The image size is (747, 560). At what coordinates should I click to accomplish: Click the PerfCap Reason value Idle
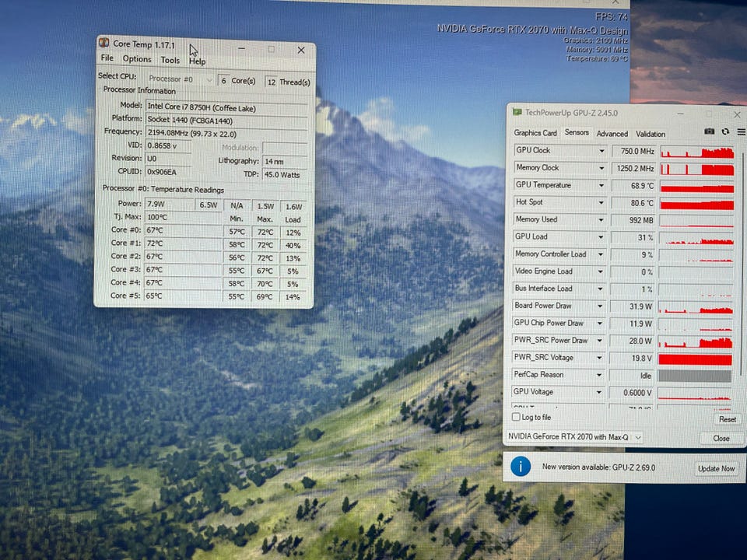tap(631, 376)
